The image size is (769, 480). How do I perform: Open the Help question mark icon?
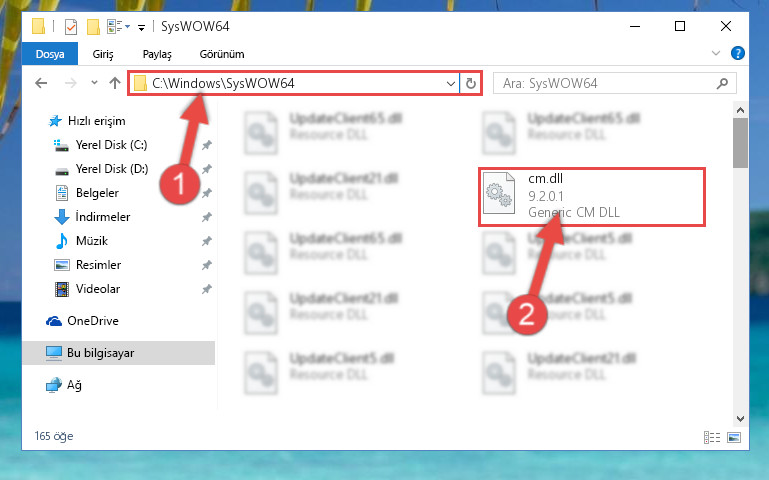click(x=738, y=53)
